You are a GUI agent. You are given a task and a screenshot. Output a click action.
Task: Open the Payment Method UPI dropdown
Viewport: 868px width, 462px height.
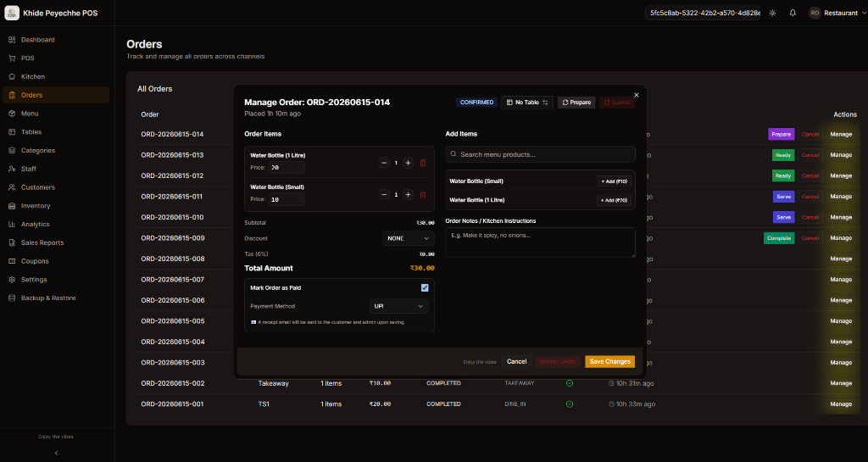pyautogui.click(x=398, y=306)
